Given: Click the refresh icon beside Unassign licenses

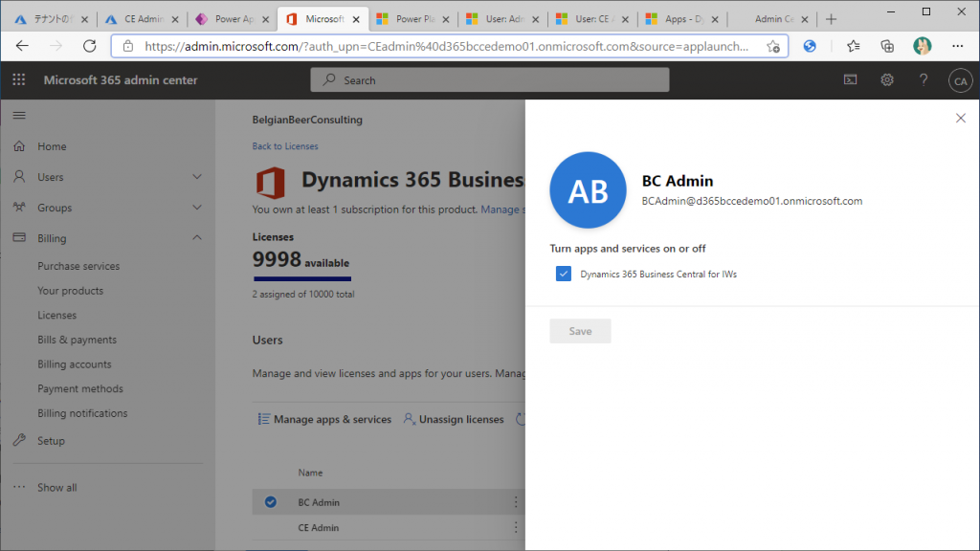Looking at the screenshot, I should click(x=520, y=419).
